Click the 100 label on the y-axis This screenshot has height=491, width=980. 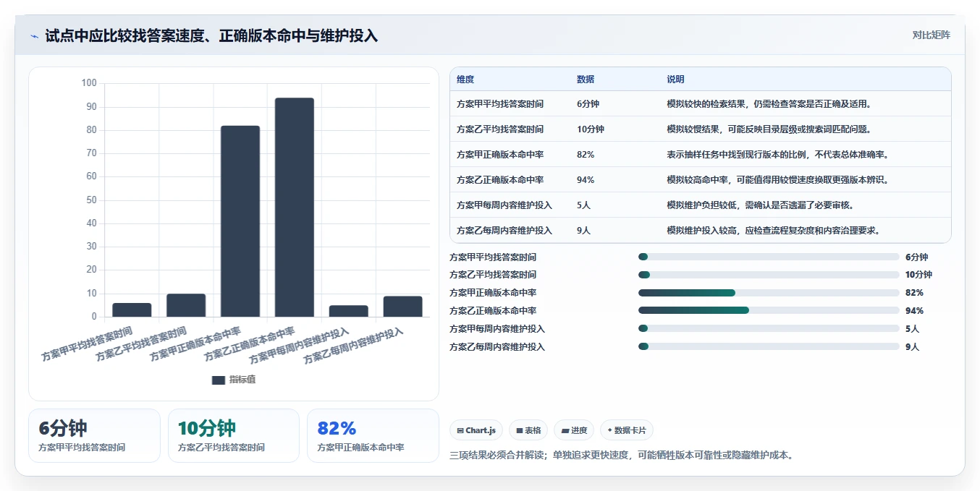coord(89,83)
